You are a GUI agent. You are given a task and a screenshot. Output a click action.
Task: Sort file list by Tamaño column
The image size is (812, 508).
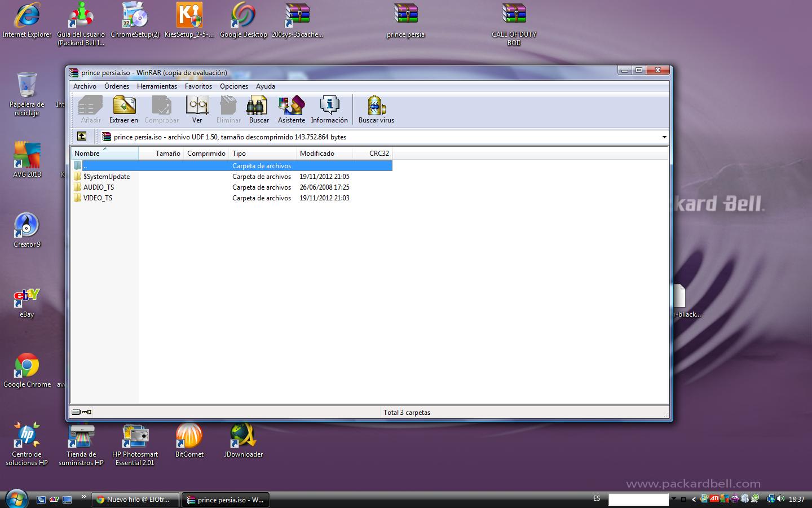coord(161,154)
